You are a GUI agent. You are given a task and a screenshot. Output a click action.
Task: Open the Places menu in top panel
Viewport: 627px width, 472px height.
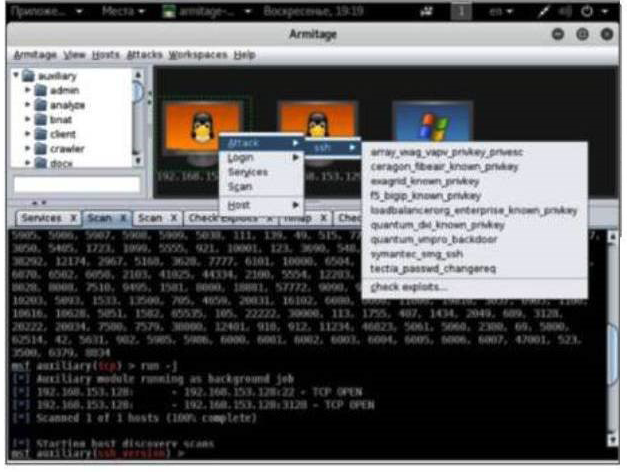point(122,11)
